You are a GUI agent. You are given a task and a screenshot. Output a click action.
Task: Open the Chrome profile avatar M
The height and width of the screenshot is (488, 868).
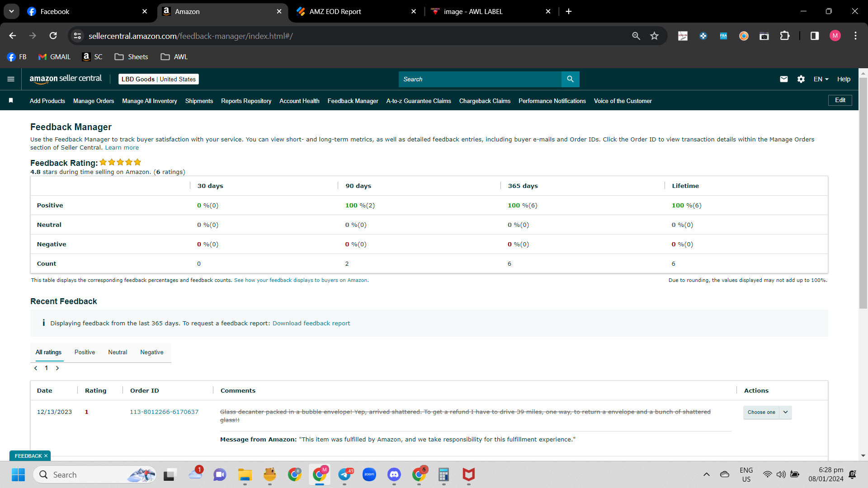point(835,36)
